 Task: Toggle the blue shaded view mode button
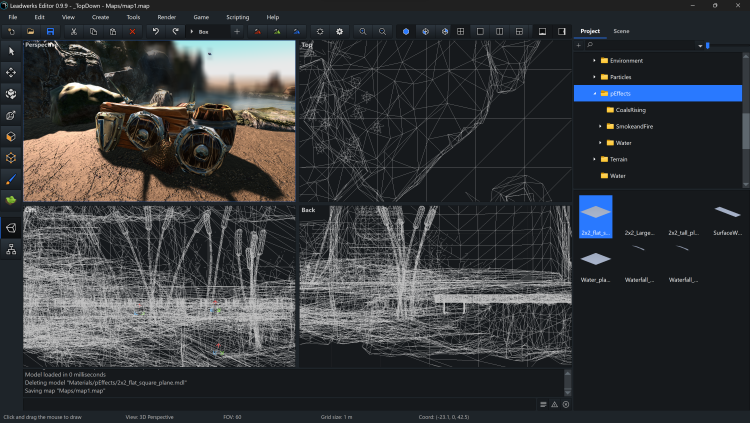(406, 31)
